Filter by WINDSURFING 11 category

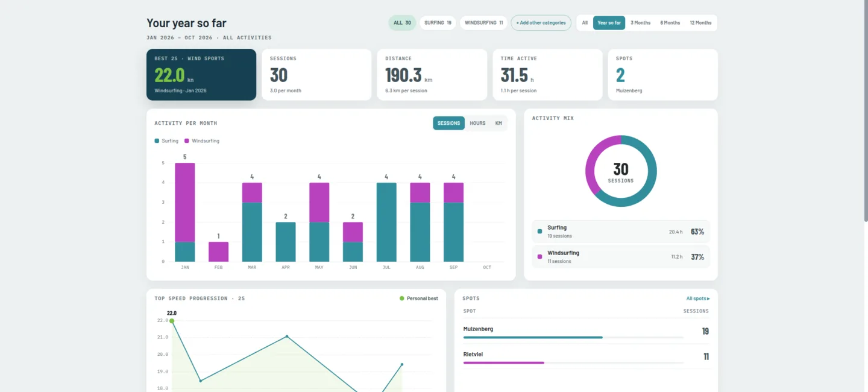click(x=484, y=23)
